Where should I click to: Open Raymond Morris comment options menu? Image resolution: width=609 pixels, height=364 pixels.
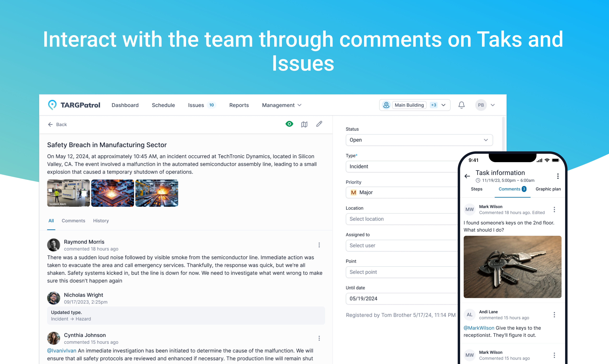point(319,245)
